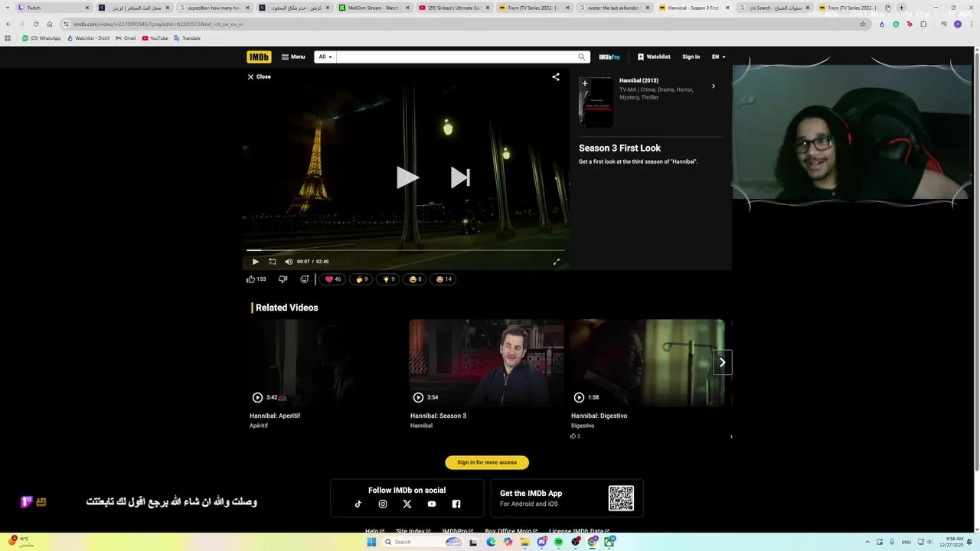Bookmark this page with star icon

[x=863, y=24]
